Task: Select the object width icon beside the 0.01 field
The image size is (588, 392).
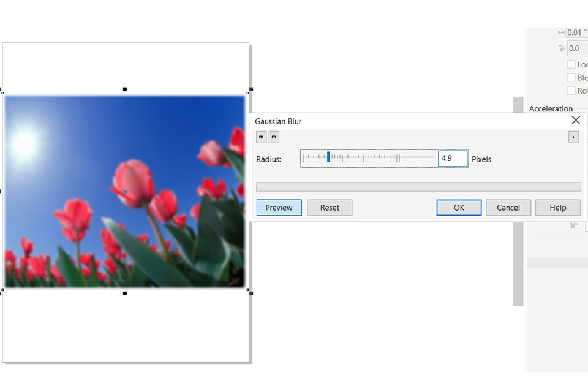Action: pyautogui.click(x=561, y=32)
